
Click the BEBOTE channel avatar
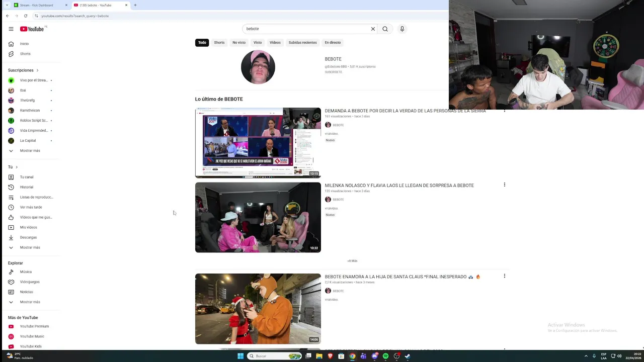click(x=258, y=67)
